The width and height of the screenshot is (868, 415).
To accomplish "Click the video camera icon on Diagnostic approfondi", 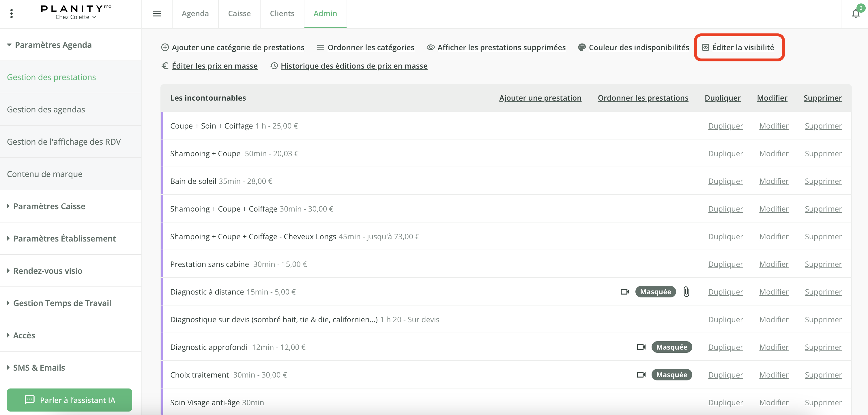I will point(641,347).
